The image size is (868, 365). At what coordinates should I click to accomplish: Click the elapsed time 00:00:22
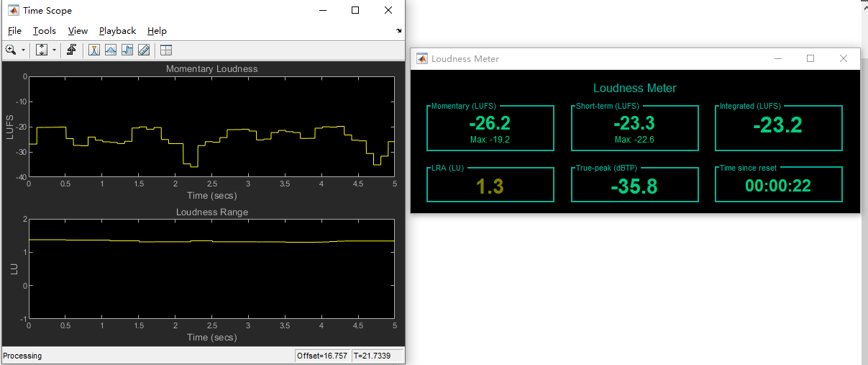click(x=778, y=186)
